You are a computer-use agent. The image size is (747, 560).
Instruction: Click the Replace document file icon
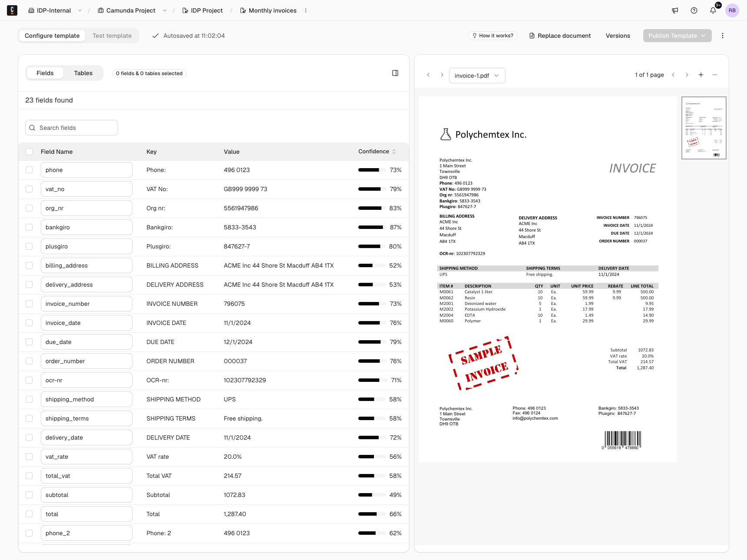[532, 36]
